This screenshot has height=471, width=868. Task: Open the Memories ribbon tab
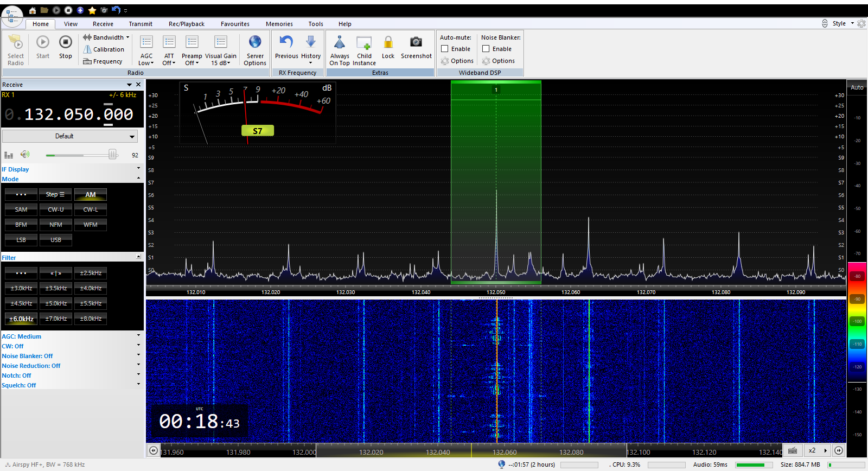[279, 24]
